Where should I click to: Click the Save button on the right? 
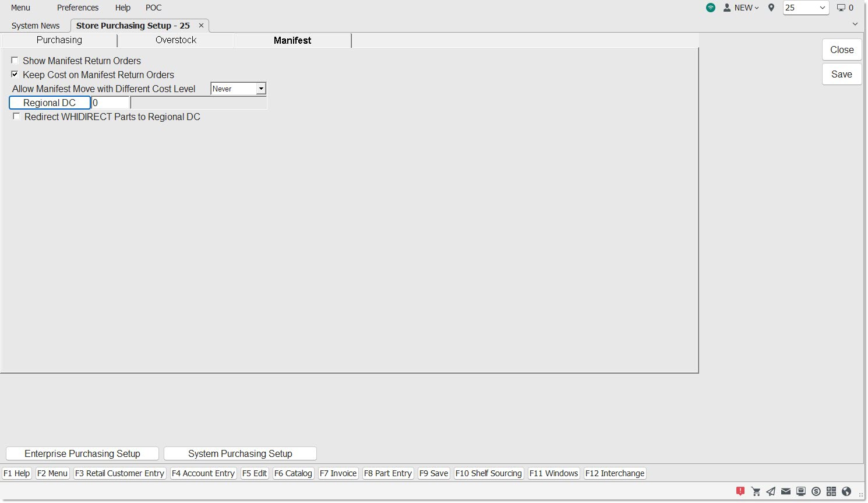tap(841, 74)
